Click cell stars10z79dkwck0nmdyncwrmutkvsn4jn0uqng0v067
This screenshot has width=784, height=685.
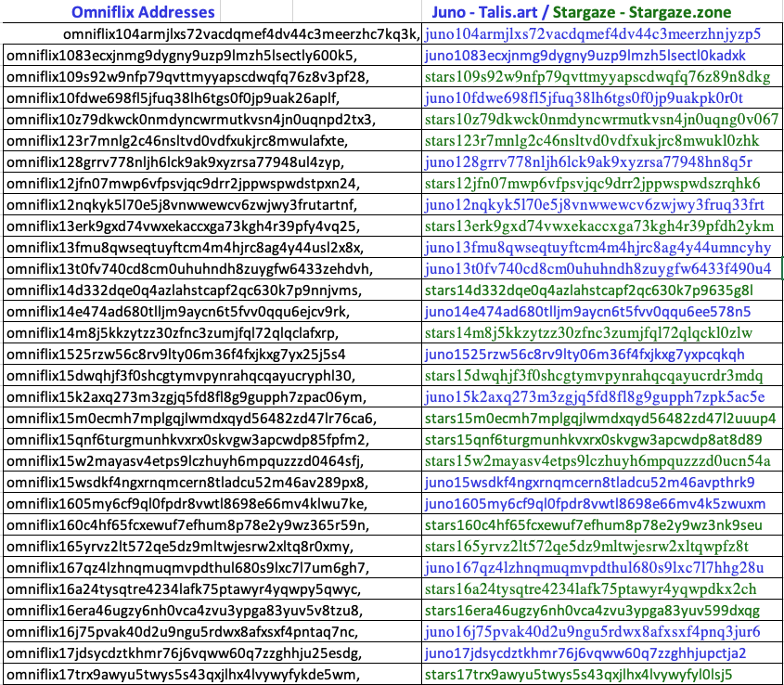tap(602, 119)
